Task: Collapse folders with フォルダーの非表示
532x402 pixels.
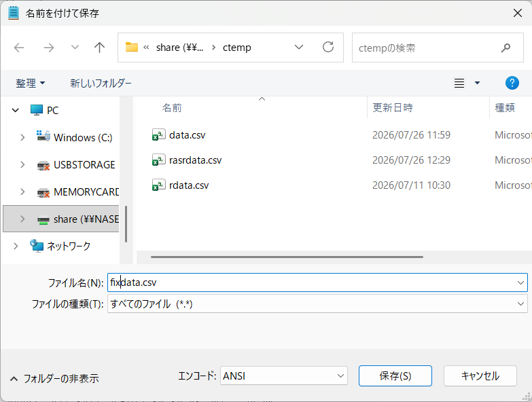Action: (x=54, y=378)
